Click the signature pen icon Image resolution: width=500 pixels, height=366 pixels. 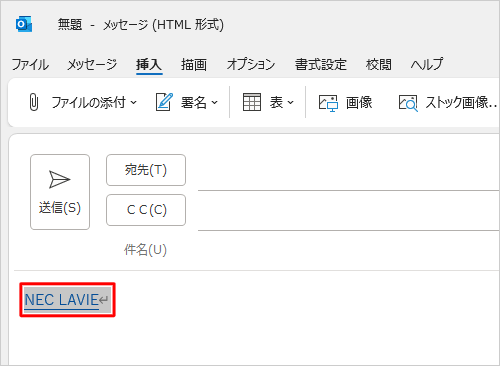[164, 102]
